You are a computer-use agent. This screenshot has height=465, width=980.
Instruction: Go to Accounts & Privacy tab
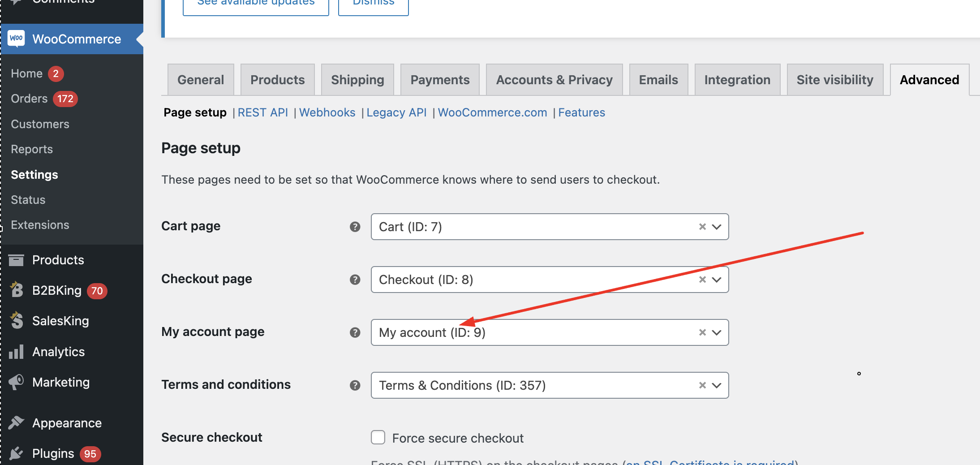(554, 80)
